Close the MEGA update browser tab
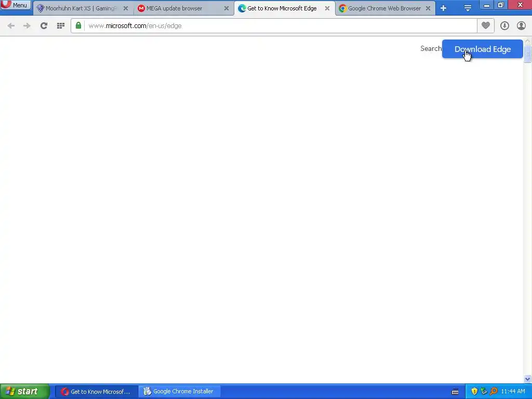 coord(227,8)
